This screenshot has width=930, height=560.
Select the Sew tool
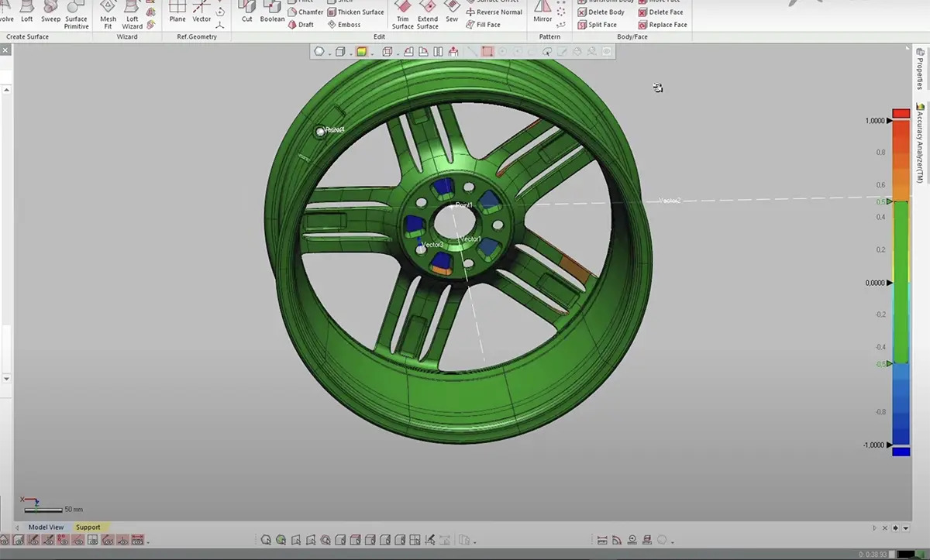pos(452,12)
